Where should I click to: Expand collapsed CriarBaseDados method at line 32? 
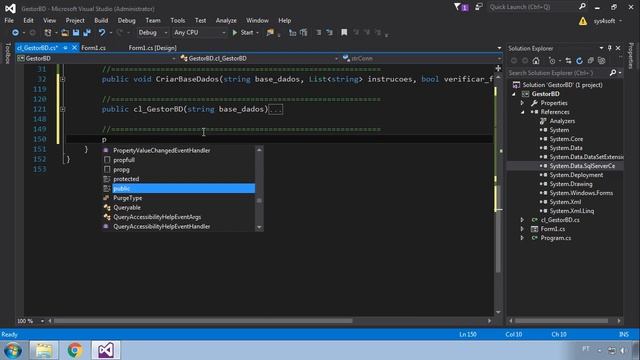pos(62,79)
